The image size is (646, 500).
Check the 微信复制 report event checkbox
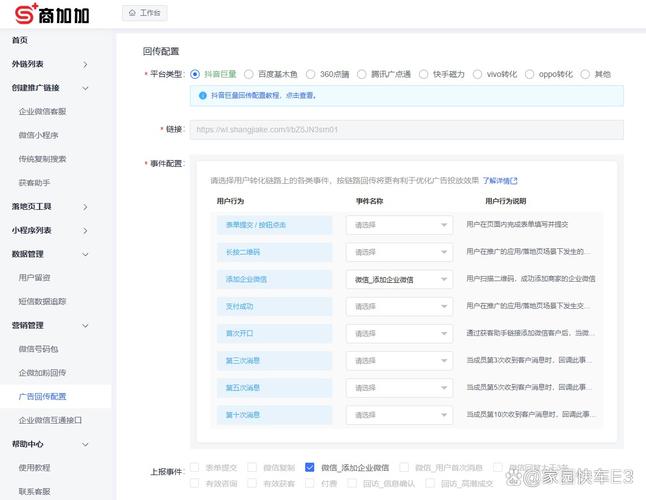click(252, 467)
